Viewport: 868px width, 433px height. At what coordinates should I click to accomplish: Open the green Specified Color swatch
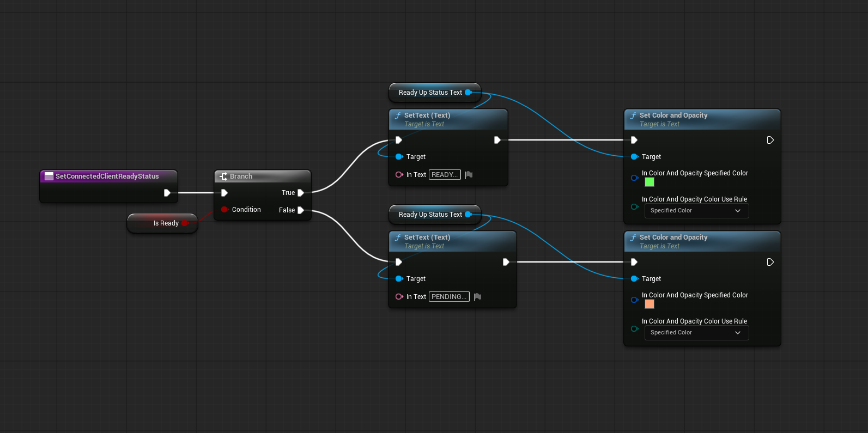650,182
